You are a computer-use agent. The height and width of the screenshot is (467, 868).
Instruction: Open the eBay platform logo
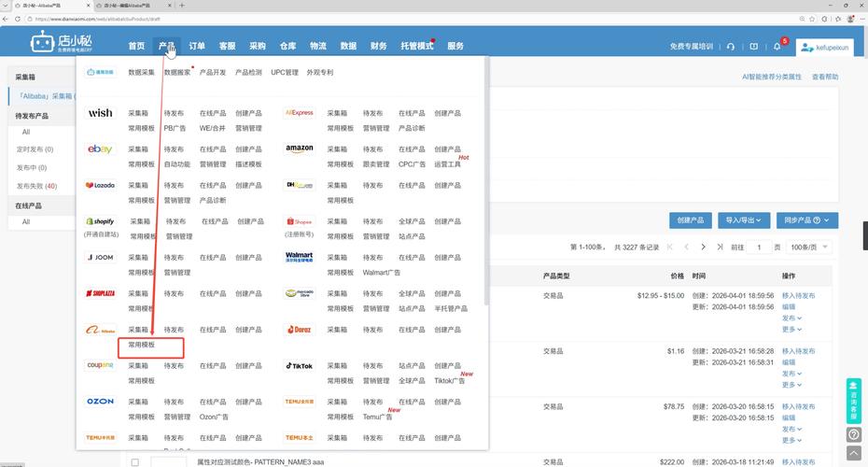(x=100, y=149)
